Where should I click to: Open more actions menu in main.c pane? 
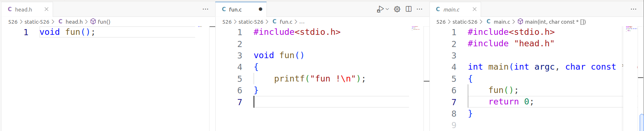point(634,9)
